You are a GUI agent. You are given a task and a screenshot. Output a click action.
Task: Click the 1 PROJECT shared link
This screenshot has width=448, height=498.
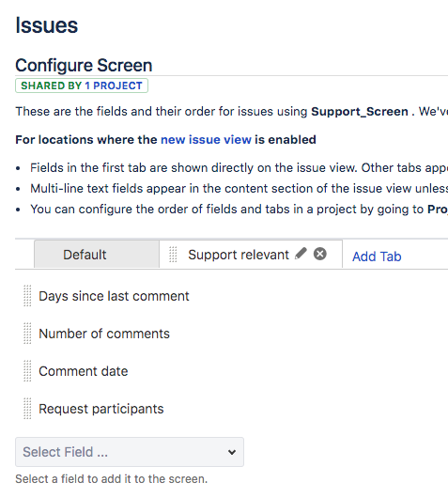(x=114, y=86)
